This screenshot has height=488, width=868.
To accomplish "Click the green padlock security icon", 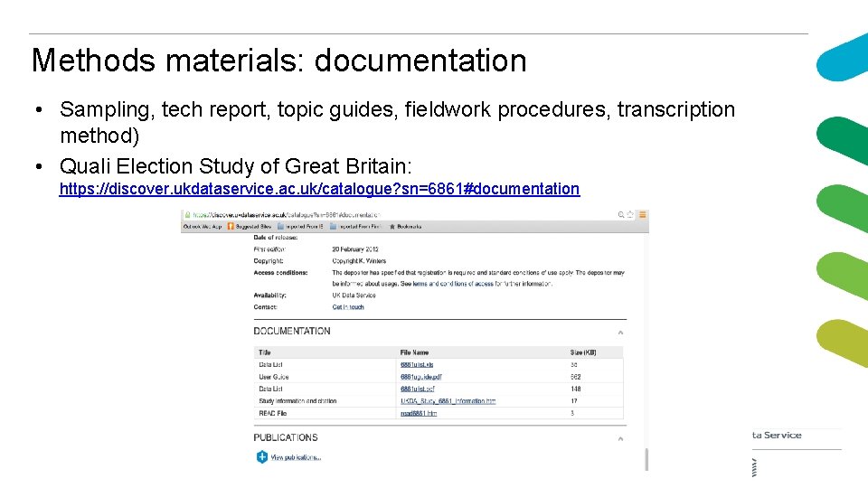I will pyautogui.click(x=188, y=215).
